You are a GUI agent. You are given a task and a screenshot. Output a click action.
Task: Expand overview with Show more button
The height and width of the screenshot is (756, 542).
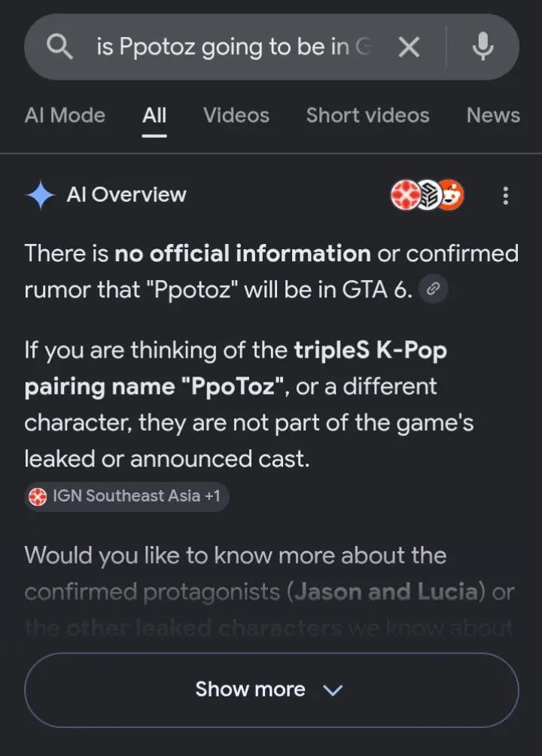[272, 690]
